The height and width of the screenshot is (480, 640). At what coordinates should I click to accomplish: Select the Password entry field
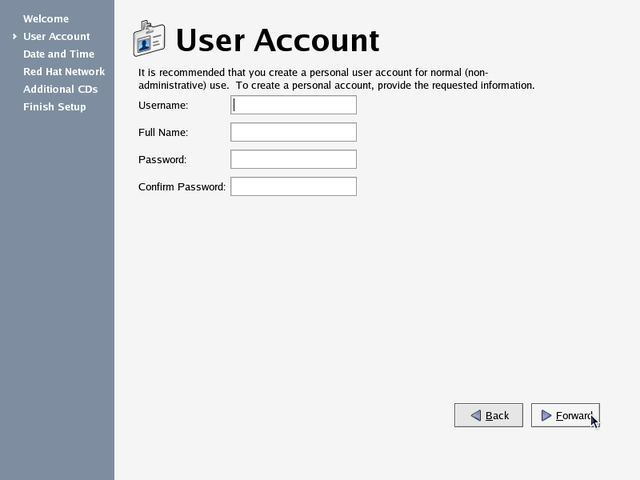point(293,159)
